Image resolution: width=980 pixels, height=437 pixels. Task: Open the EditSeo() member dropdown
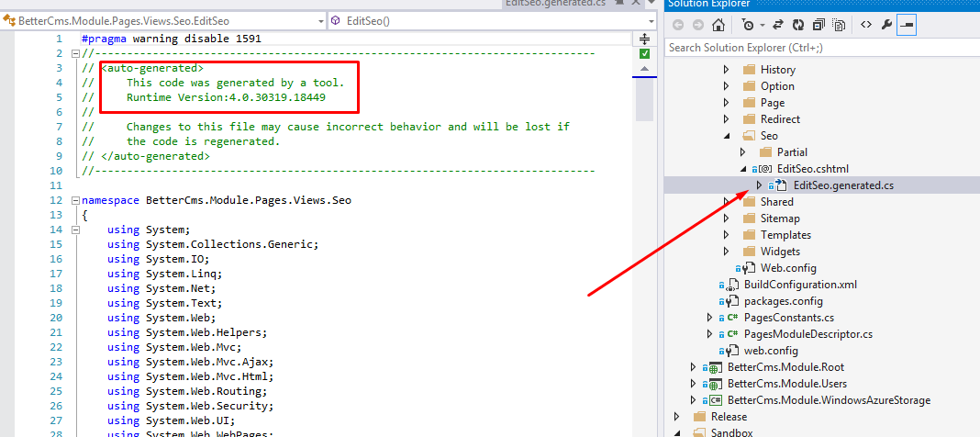pos(486,20)
